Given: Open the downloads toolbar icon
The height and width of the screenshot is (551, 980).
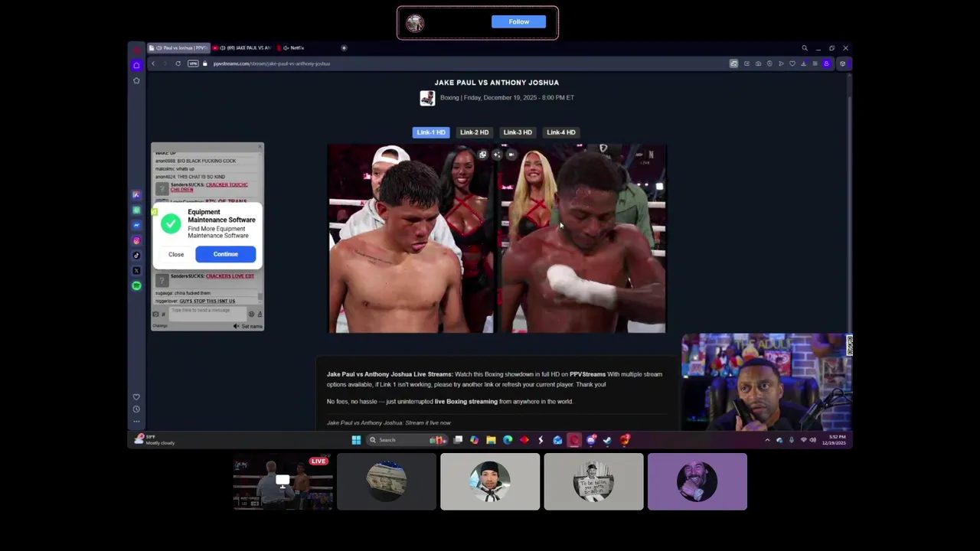Looking at the screenshot, I should pyautogui.click(x=803, y=64).
